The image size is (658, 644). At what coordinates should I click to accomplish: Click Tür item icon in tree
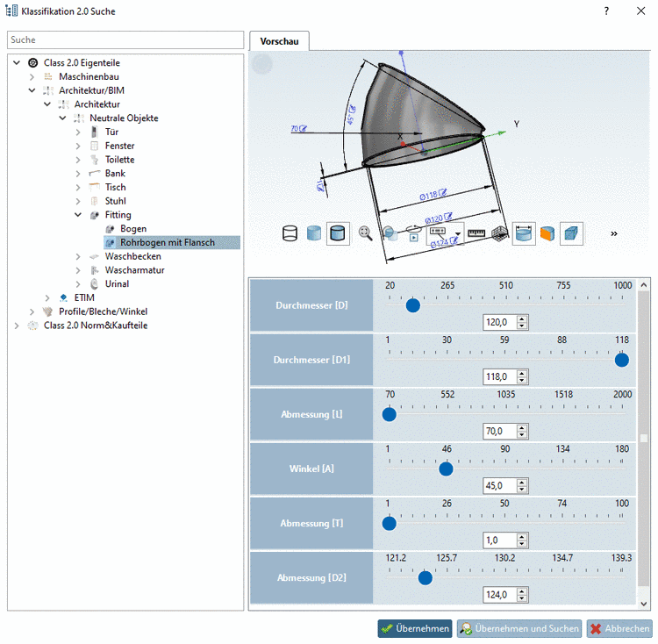tap(95, 132)
